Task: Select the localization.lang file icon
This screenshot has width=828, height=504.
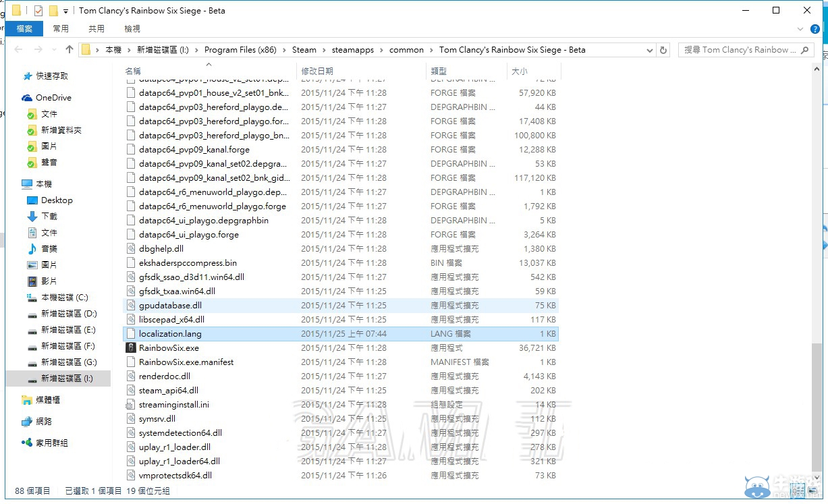Action: point(131,334)
